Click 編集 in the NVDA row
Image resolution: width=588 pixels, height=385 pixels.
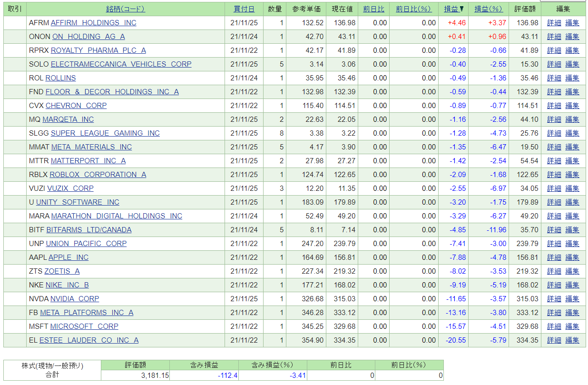point(572,299)
